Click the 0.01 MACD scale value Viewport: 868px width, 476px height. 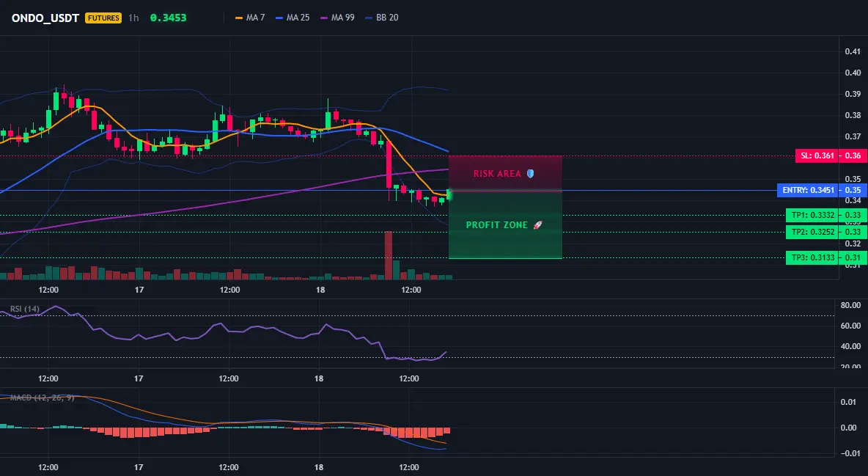(x=849, y=402)
